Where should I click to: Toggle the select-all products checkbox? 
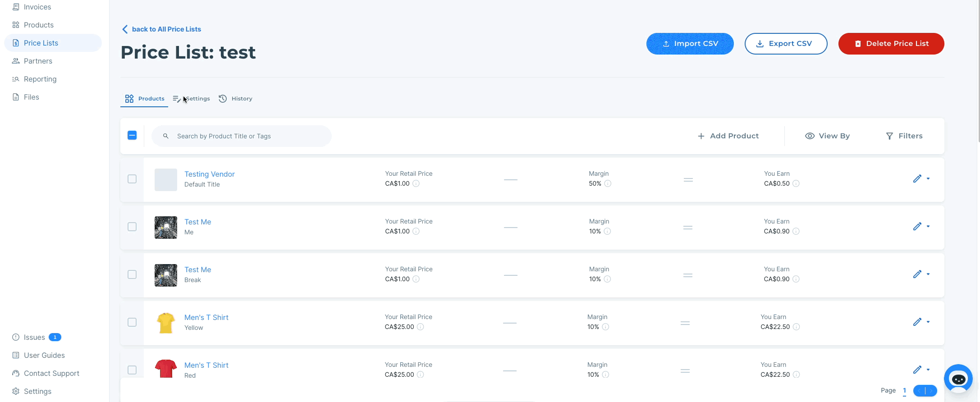tap(132, 135)
